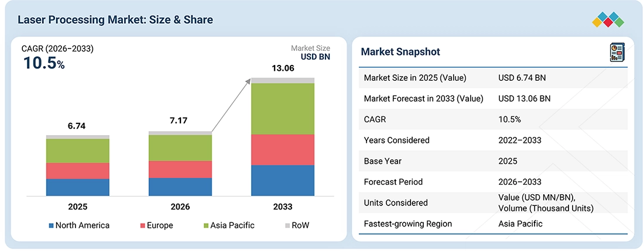Click the 'Europe' legend label

[x=160, y=226]
